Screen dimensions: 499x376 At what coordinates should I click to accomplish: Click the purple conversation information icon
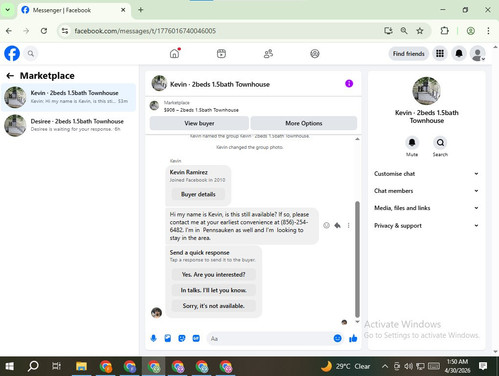349,84
